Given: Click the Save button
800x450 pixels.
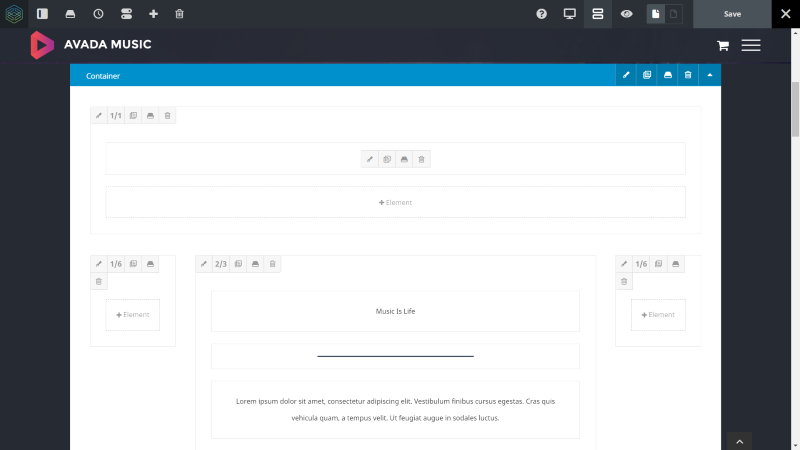Looking at the screenshot, I should (x=732, y=14).
